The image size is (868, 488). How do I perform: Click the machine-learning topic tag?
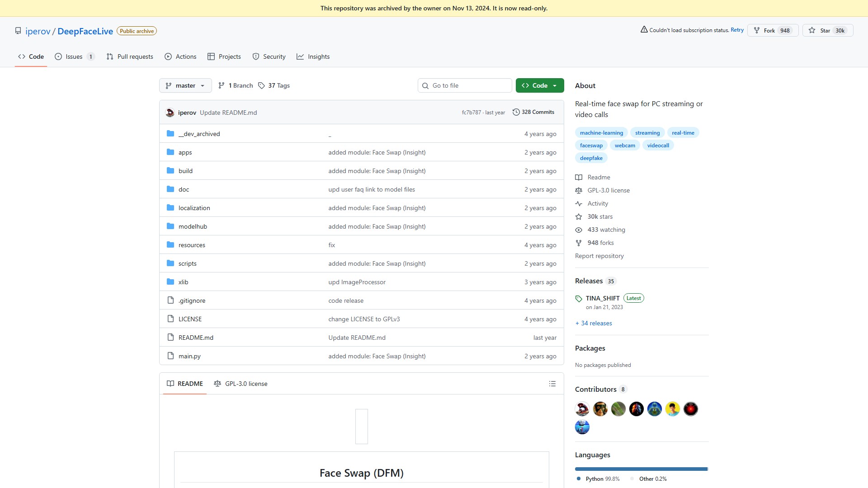pyautogui.click(x=601, y=133)
